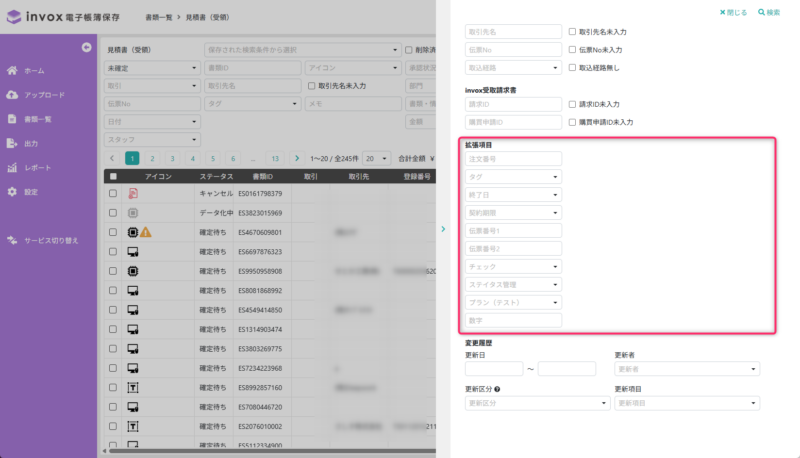Check the 取引先名未入力 checkbox in search panel
The width and height of the screenshot is (800, 458).
coord(571,32)
